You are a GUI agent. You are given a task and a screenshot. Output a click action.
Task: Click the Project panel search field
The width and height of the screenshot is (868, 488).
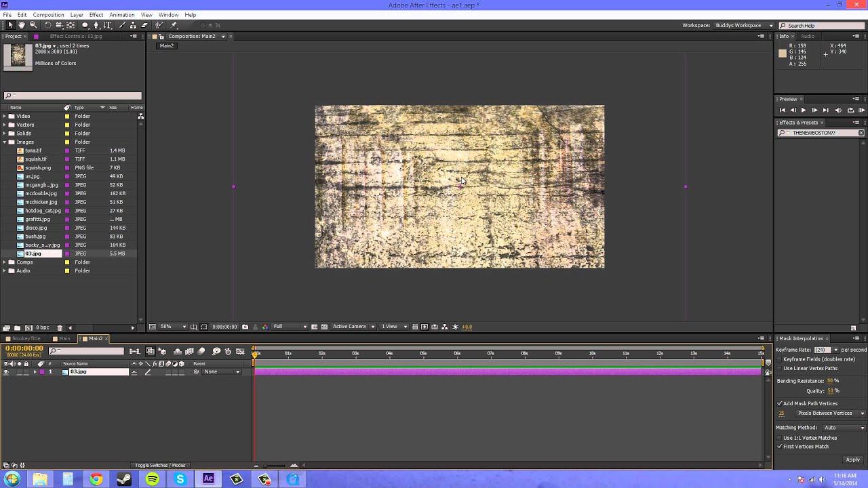(x=73, y=96)
